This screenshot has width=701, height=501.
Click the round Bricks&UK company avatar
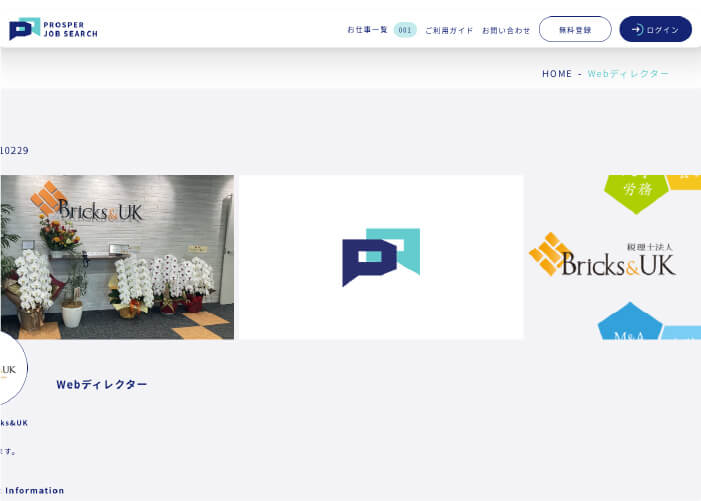pyautogui.click(x=13, y=368)
